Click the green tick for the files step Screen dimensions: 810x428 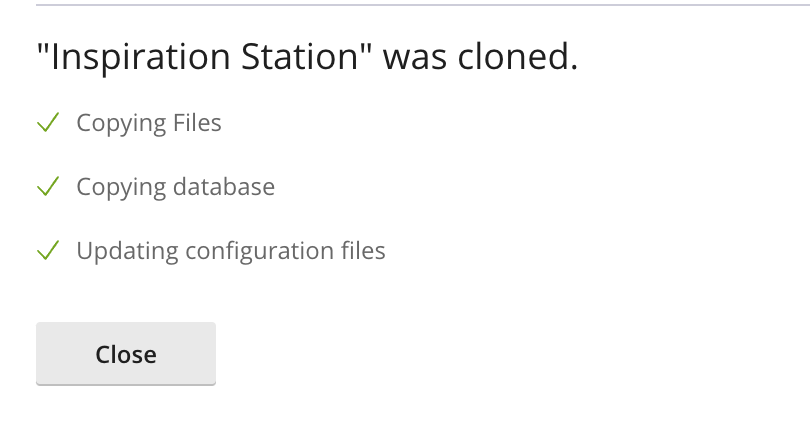click(48, 123)
